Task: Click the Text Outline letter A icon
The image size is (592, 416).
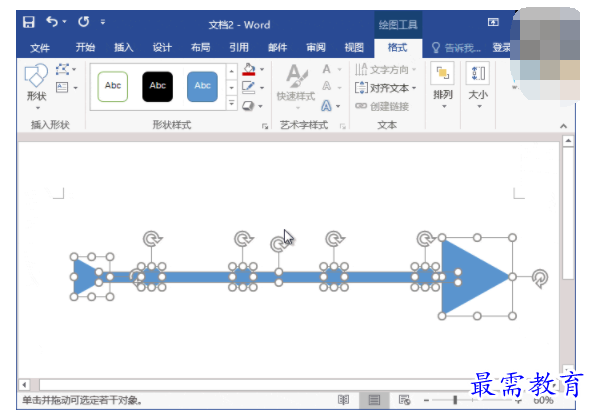Action: [x=327, y=87]
